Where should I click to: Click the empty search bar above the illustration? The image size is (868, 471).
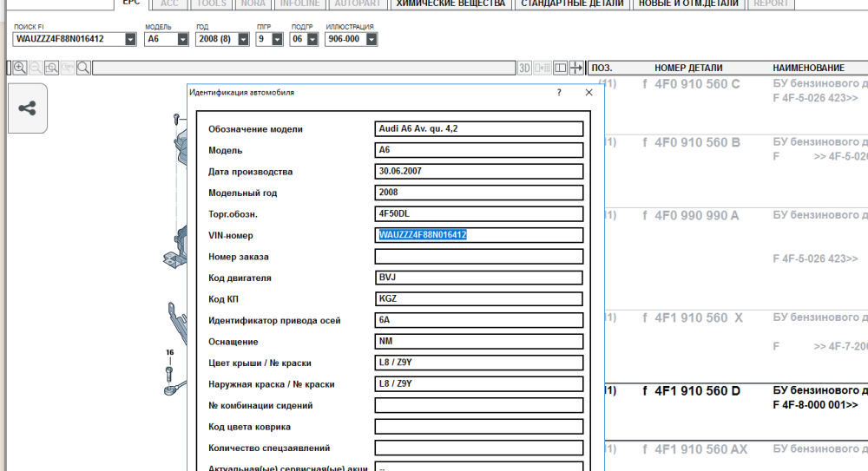coord(304,68)
